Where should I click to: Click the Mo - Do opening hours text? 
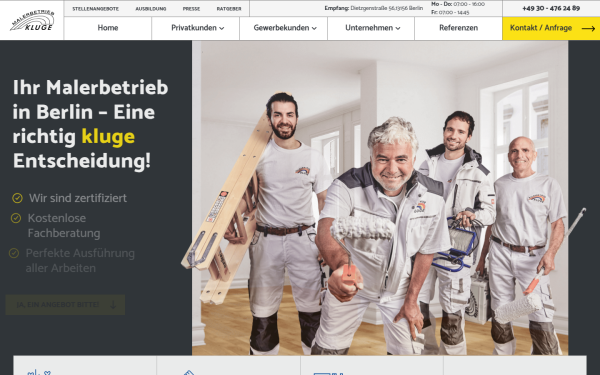pyautogui.click(x=458, y=4)
